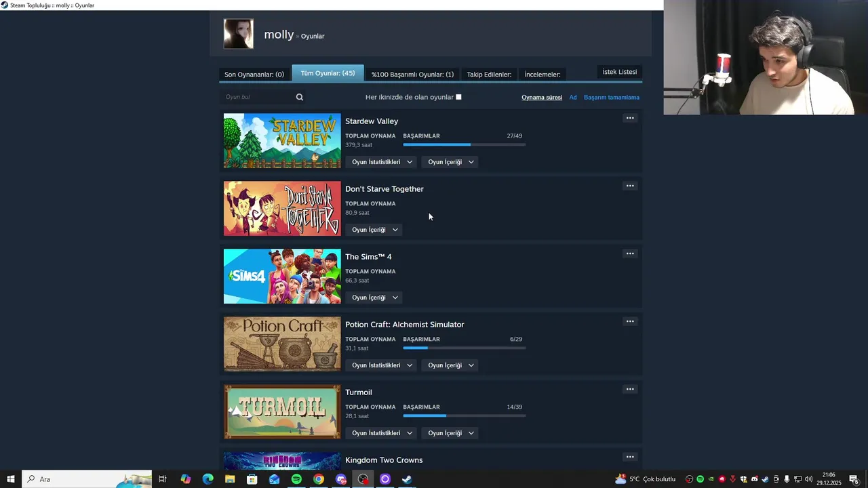This screenshot has height=488, width=868.
Task: Open the Stardew Valley title link
Action: coord(372,121)
